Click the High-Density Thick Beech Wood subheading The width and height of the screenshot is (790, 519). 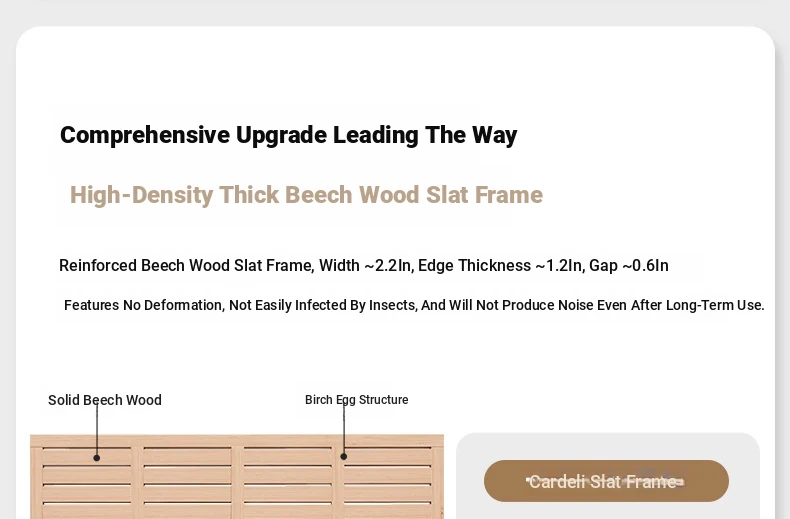click(306, 195)
